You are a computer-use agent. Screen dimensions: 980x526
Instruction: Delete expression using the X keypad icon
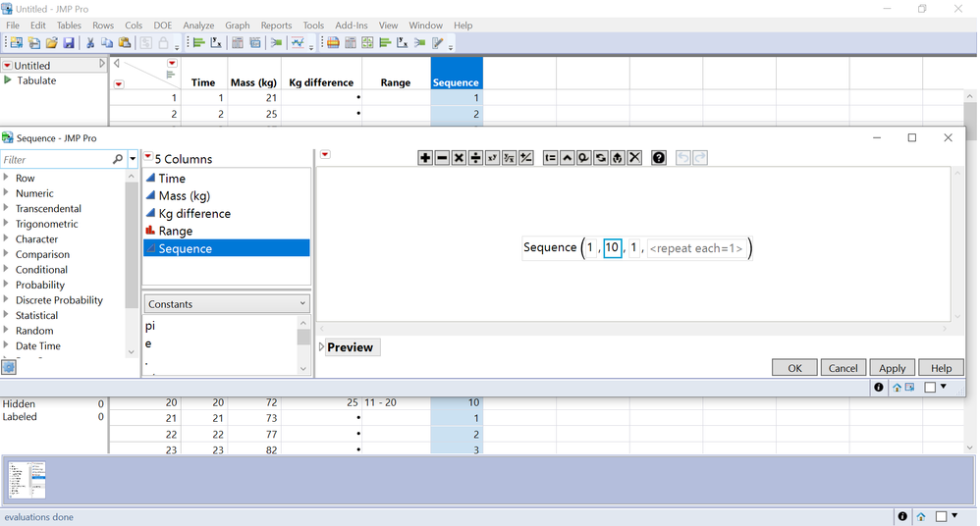click(x=634, y=158)
